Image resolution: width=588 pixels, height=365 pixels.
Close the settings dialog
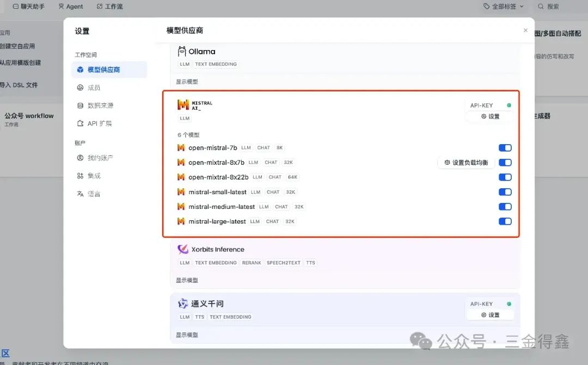point(525,30)
